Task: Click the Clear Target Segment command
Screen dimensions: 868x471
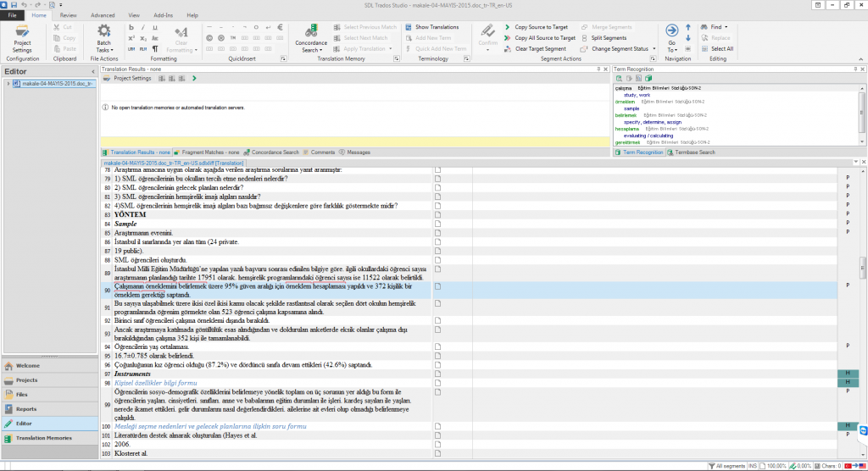Action: coord(542,49)
